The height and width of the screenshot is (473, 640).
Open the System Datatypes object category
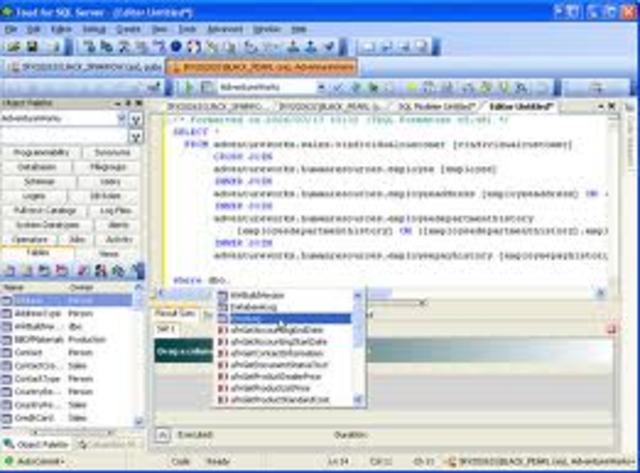(47, 225)
